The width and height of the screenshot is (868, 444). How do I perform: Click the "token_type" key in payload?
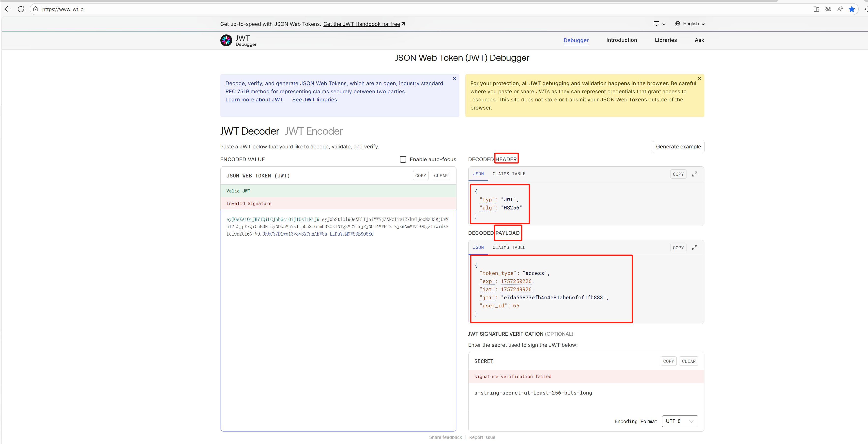[498, 273]
